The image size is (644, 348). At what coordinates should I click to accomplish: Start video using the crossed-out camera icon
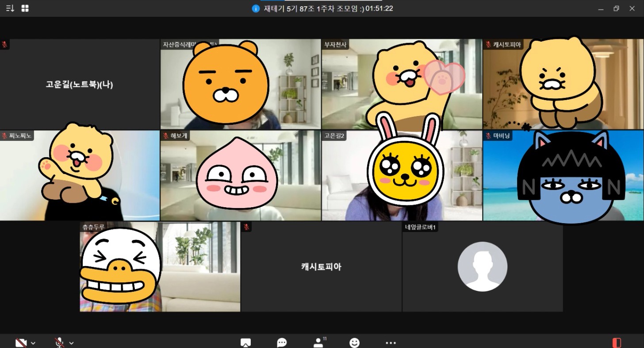point(21,343)
